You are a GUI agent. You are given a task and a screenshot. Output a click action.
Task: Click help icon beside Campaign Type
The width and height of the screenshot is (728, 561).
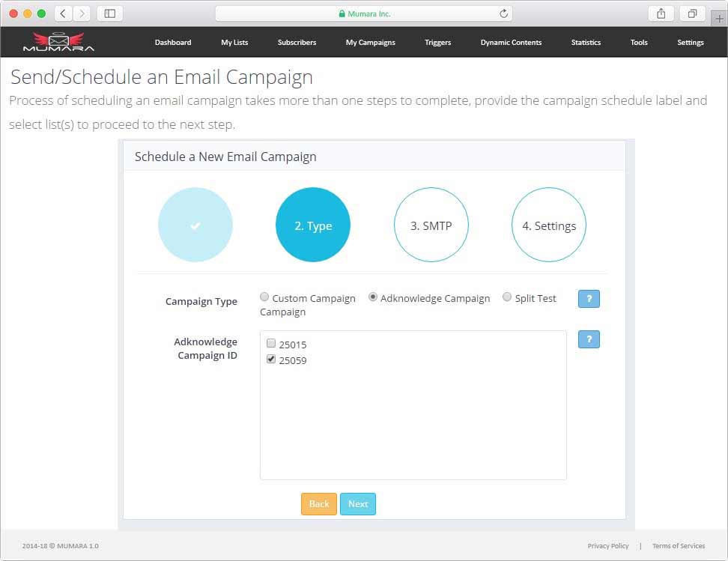[x=589, y=299]
